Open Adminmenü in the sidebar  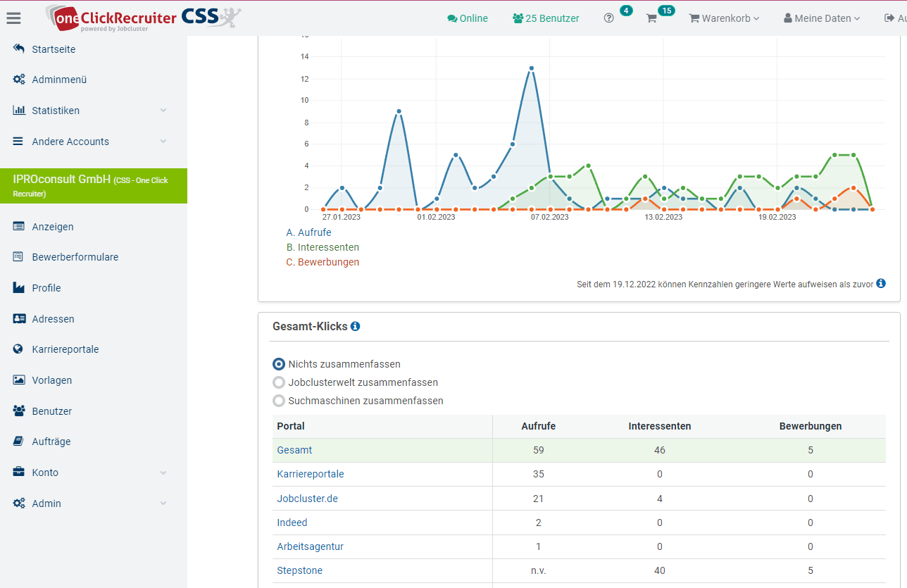[x=59, y=80]
